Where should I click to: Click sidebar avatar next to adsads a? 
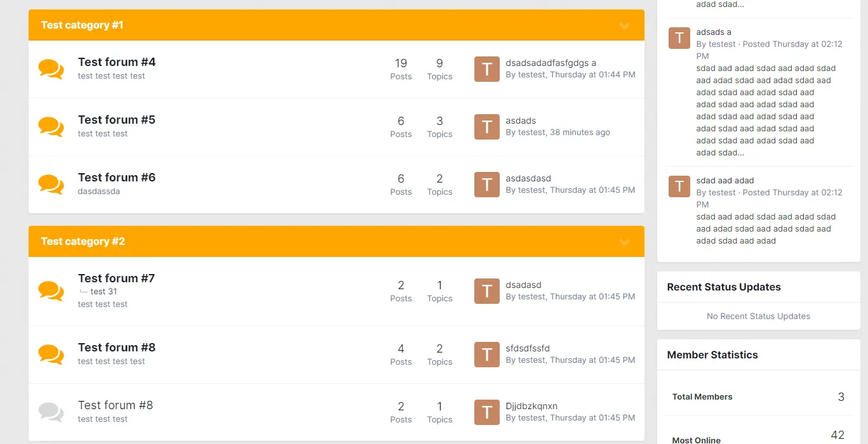679,38
